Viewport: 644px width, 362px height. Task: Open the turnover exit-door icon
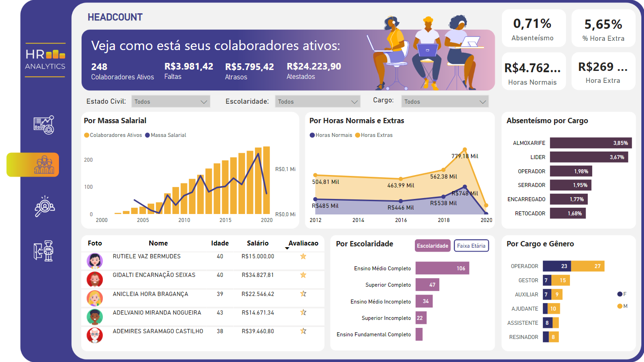pyautogui.click(x=43, y=250)
